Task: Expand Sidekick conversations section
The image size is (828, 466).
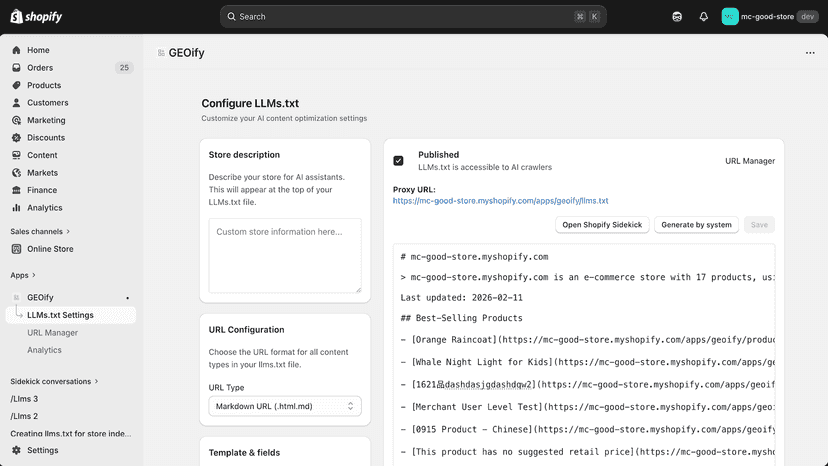Action: click(x=54, y=381)
